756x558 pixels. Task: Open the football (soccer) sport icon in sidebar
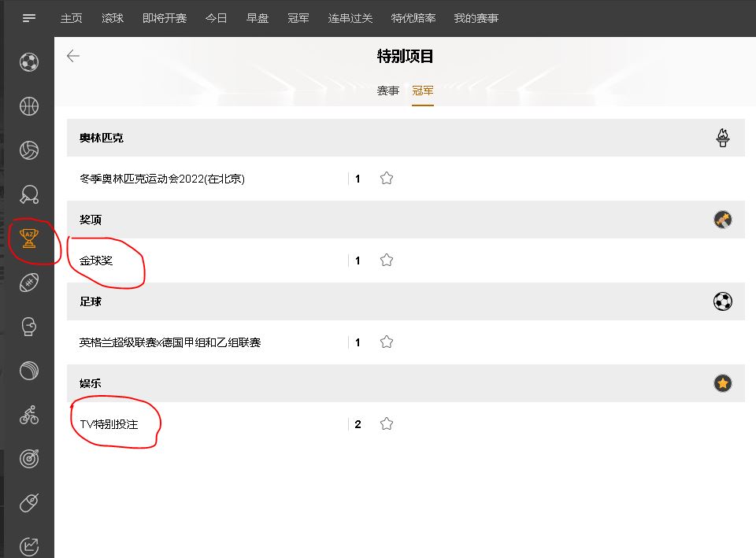(x=29, y=62)
